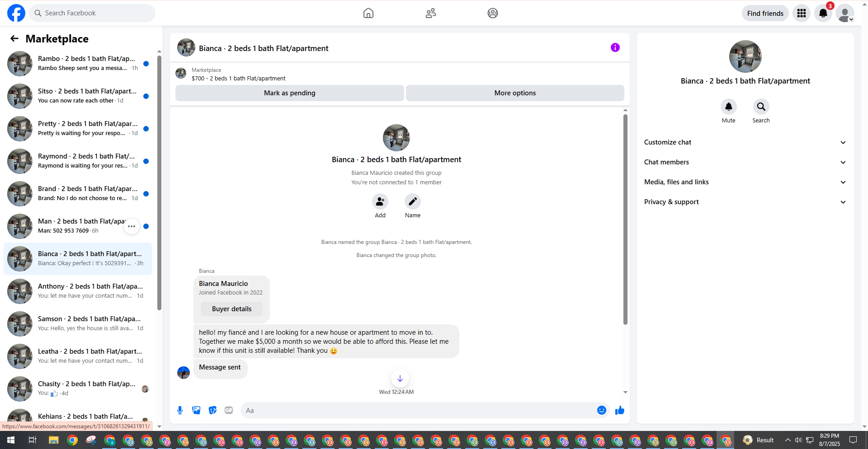868x449 pixels.
Task: Open options menu for Man conversation
Action: click(x=132, y=226)
